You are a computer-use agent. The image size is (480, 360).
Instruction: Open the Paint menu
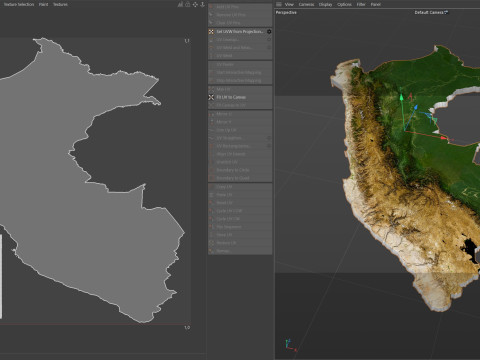point(43,4)
